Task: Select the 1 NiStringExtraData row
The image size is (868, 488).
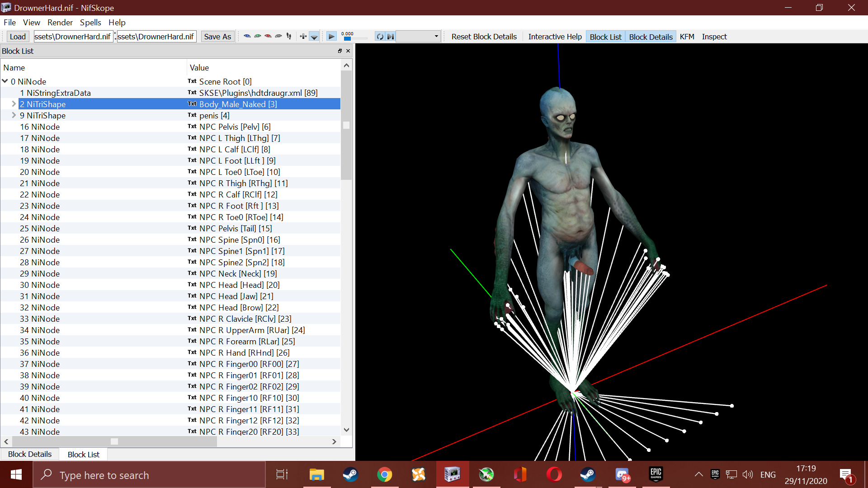Action: click(170, 93)
